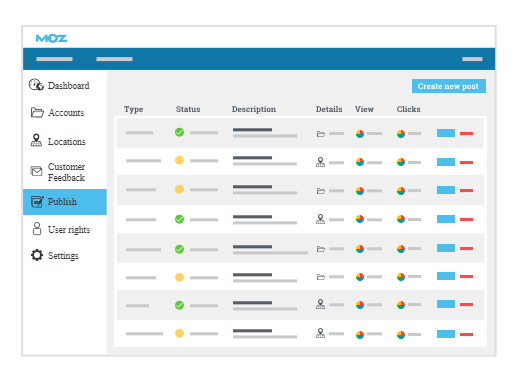517x384 pixels.
Task: Click the green check status in fourth row
Action: pyautogui.click(x=179, y=219)
